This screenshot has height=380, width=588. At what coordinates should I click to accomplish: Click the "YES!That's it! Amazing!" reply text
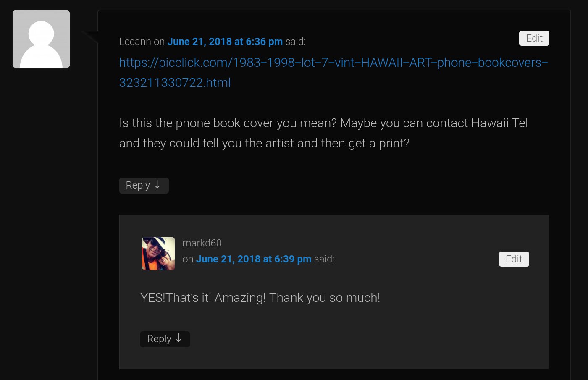tap(203, 298)
